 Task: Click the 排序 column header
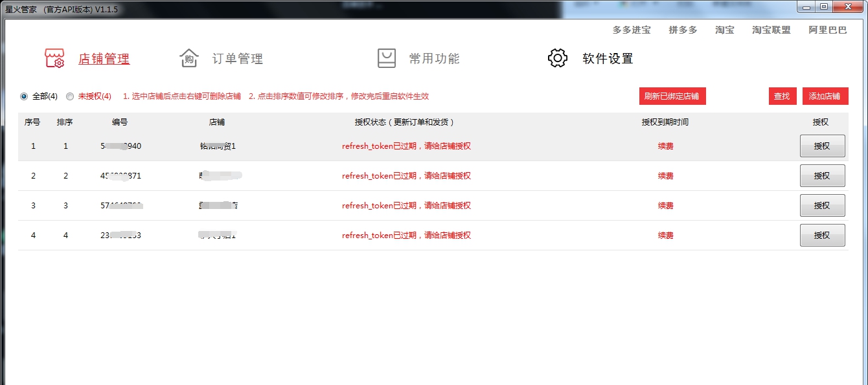(x=65, y=122)
